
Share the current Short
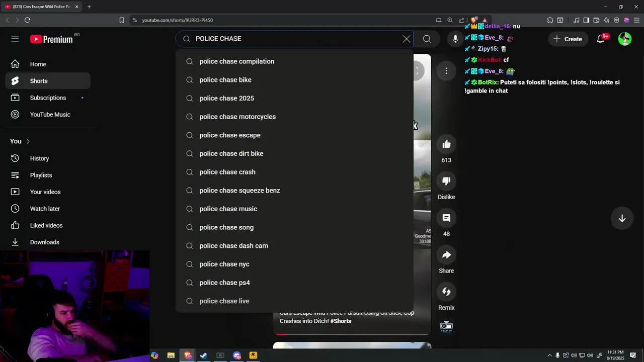pos(446,255)
